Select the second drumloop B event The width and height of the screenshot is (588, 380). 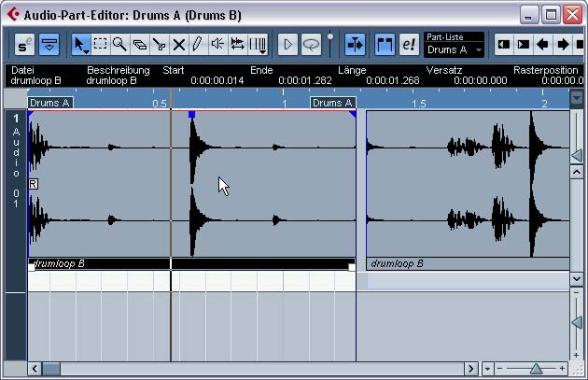tap(468, 190)
